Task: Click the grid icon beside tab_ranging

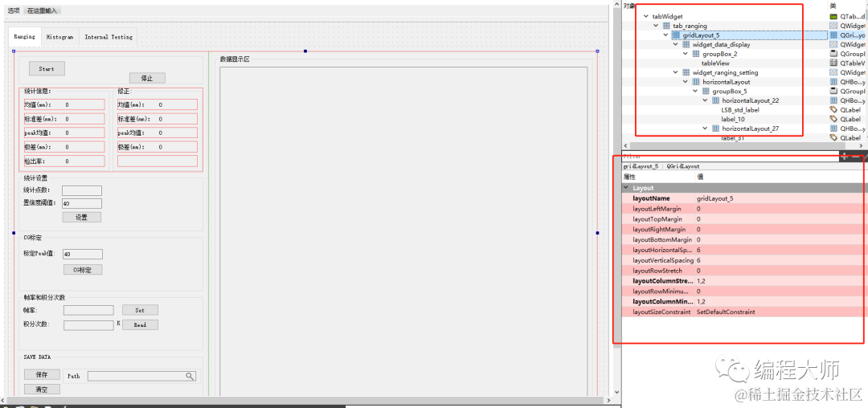Action: [666, 26]
